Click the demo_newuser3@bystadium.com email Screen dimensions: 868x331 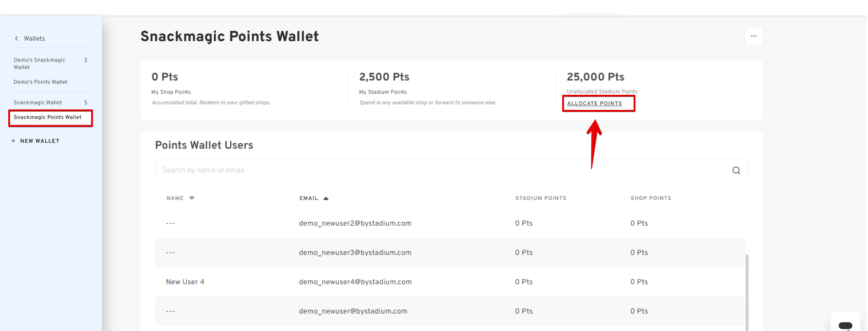point(355,253)
